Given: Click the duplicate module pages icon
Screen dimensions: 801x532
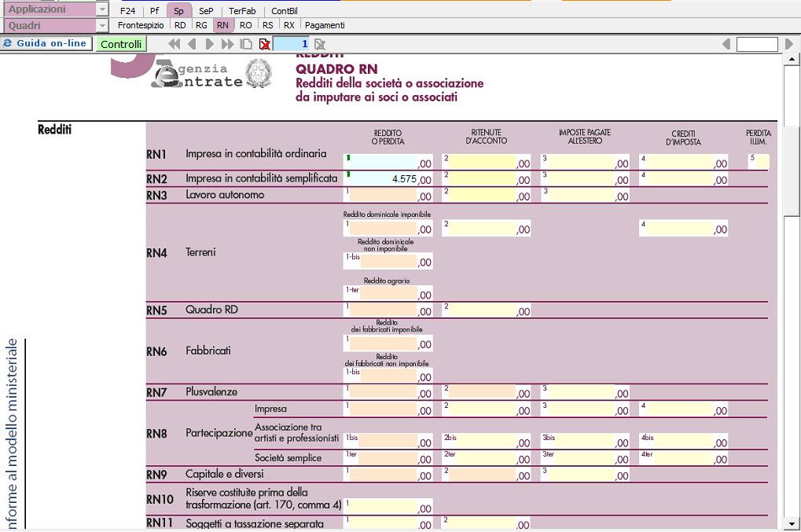Looking at the screenshot, I should (246, 45).
